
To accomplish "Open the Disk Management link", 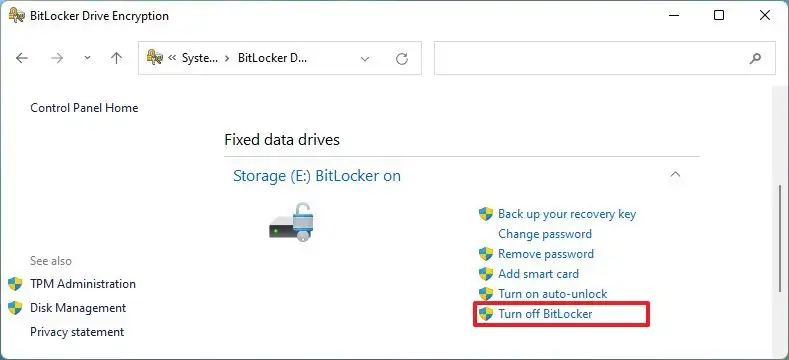I will point(78,308).
